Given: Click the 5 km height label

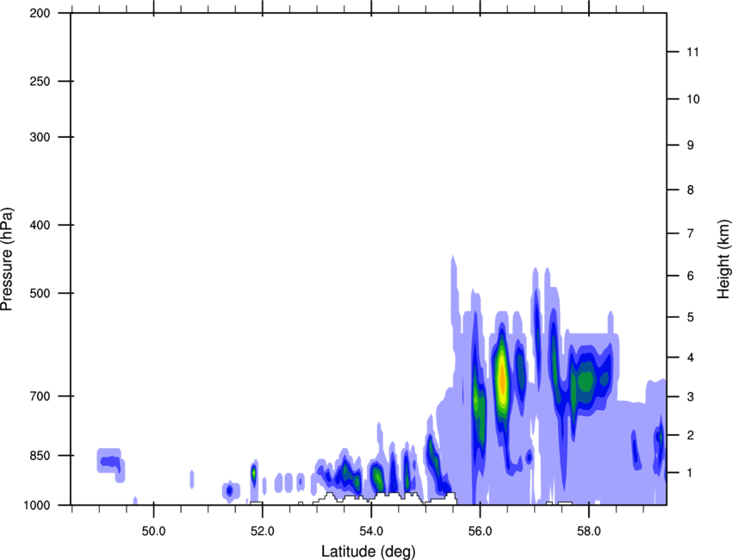Looking at the screenshot, I should click(x=691, y=317).
